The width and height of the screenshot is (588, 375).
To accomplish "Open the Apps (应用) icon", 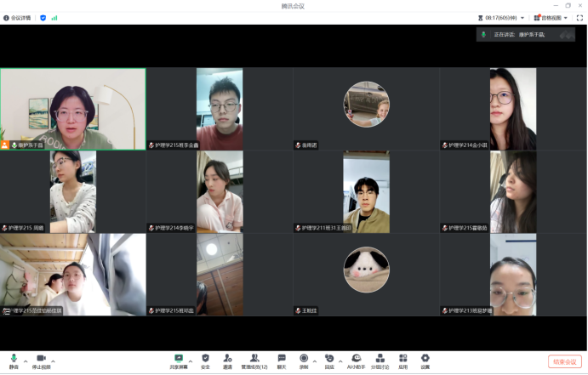I will pos(402,361).
